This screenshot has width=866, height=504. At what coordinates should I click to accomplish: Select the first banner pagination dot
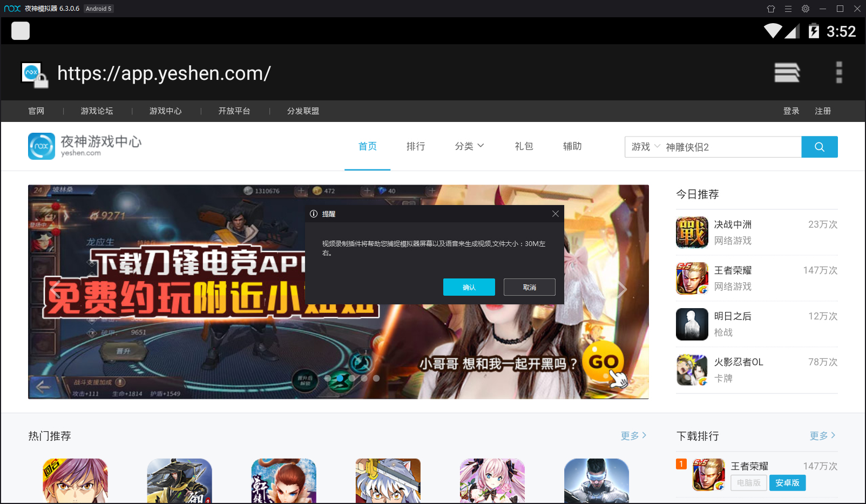coord(328,378)
